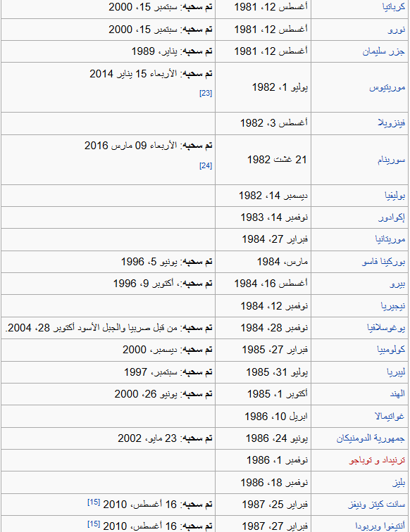The width and height of the screenshot is (410, 532).
Task: Select withdrawal text أكتوبر 9، 1996
Action: tap(145, 284)
